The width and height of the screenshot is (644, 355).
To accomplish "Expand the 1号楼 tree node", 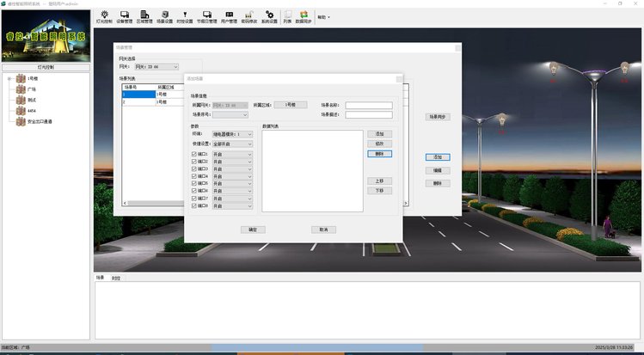I will (9, 80).
